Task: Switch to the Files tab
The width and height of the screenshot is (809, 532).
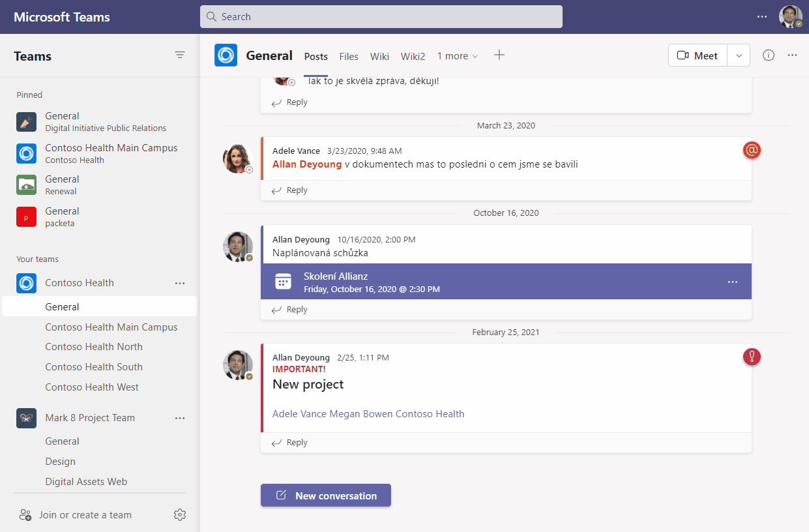Action: [x=349, y=57]
